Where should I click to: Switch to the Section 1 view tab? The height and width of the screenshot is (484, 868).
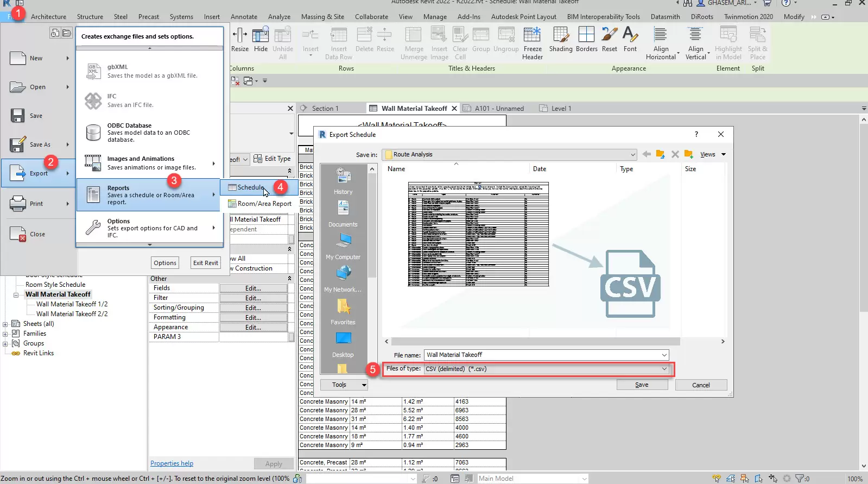(325, 109)
